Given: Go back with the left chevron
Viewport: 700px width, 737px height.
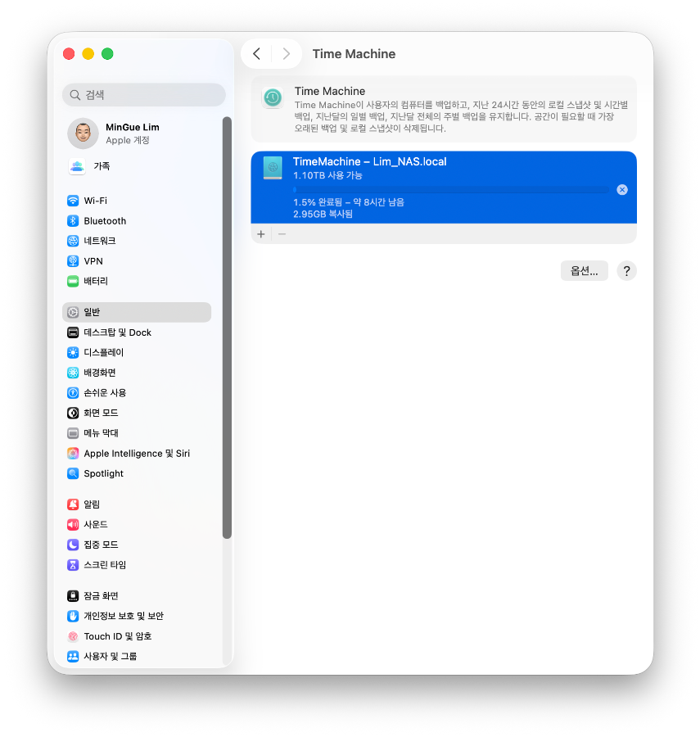Looking at the screenshot, I should (256, 54).
